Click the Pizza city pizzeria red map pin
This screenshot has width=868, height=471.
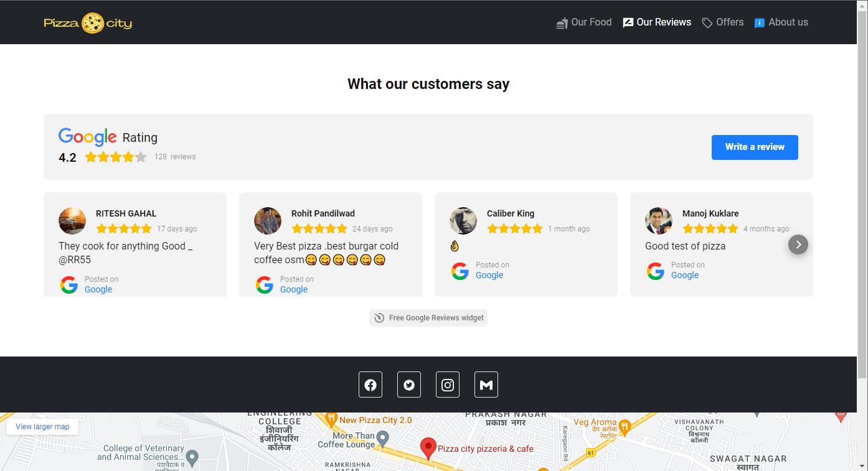click(428, 448)
